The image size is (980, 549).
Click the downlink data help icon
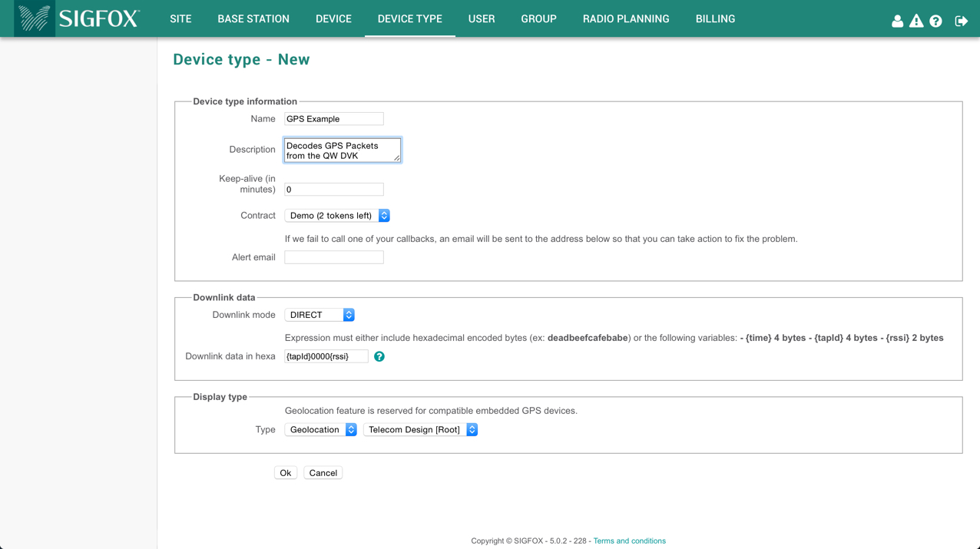[x=379, y=356]
